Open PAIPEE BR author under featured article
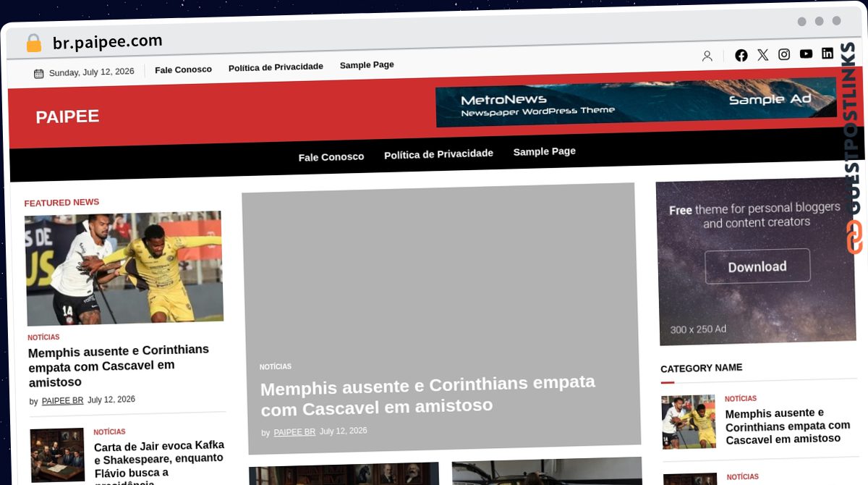 tap(62, 401)
